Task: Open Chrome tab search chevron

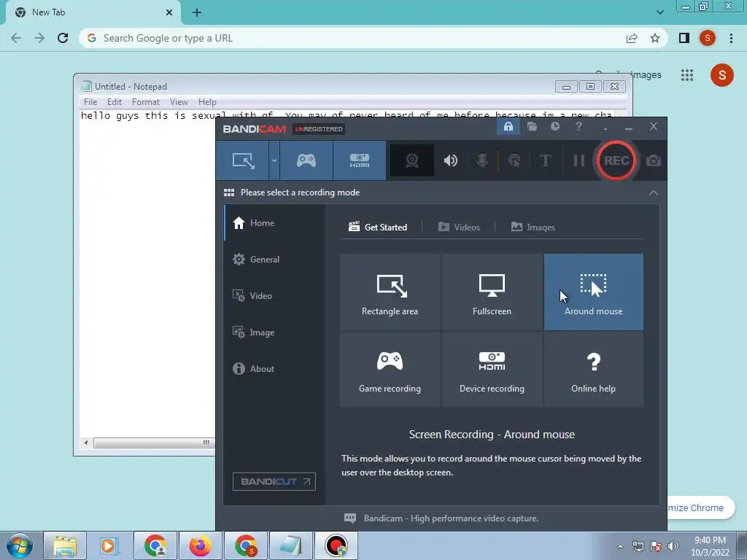Action: point(659,12)
